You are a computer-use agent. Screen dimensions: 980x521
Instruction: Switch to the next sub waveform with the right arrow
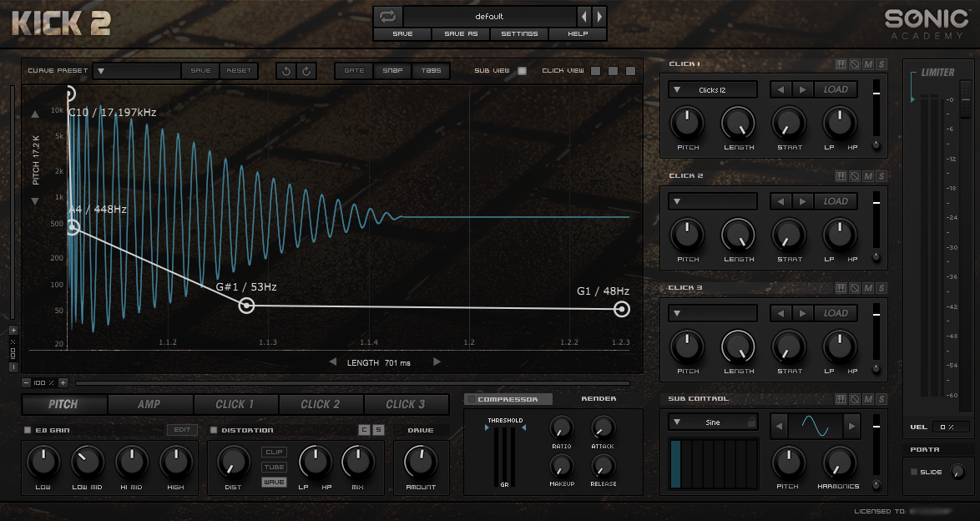(851, 427)
